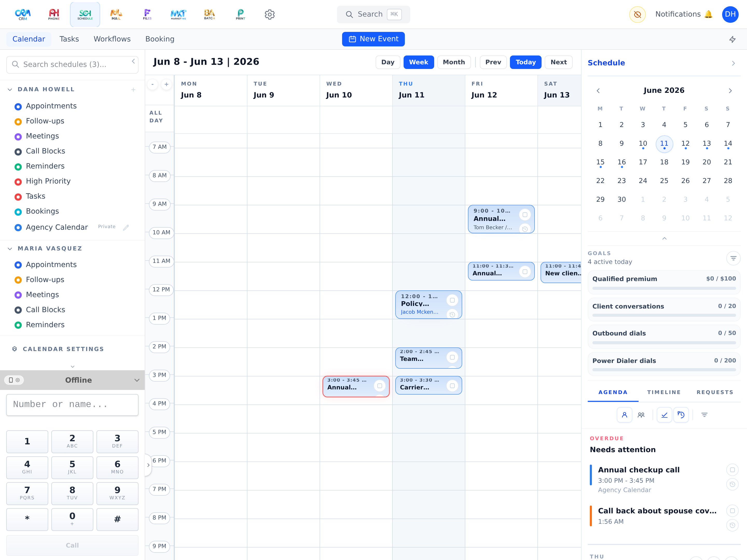Collapse the Dana Howell schedule group
Screen dimensions: 747x560
pos(10,89)
